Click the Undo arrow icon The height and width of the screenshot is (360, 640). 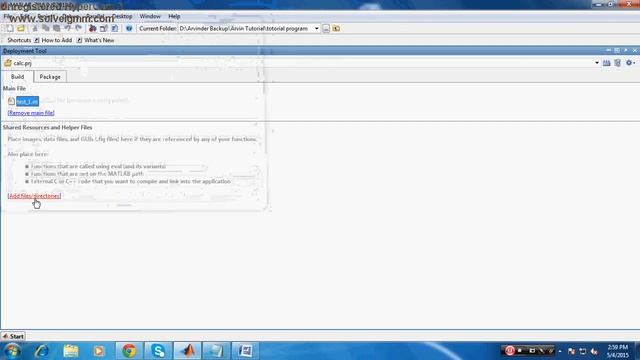(67, 28)
